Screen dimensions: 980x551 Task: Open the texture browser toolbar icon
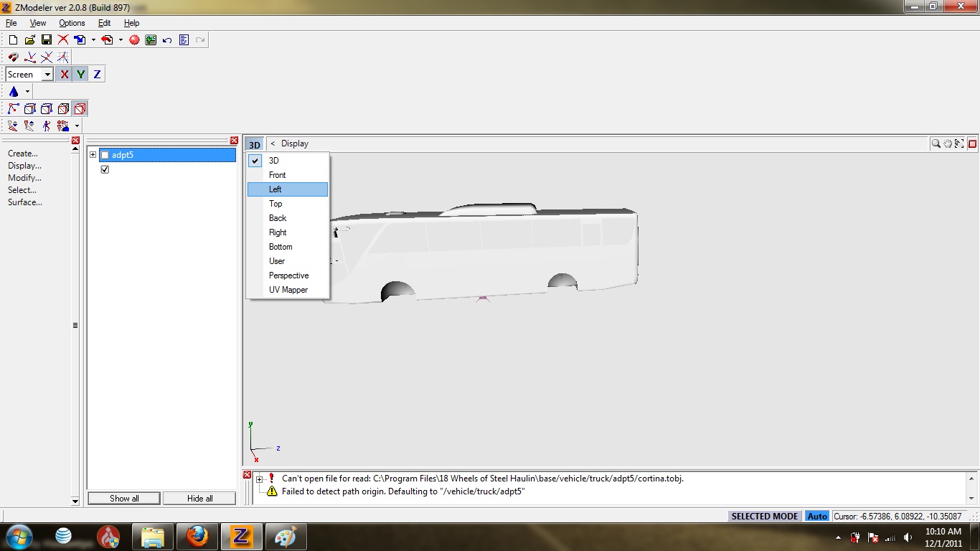click(150, 39)
